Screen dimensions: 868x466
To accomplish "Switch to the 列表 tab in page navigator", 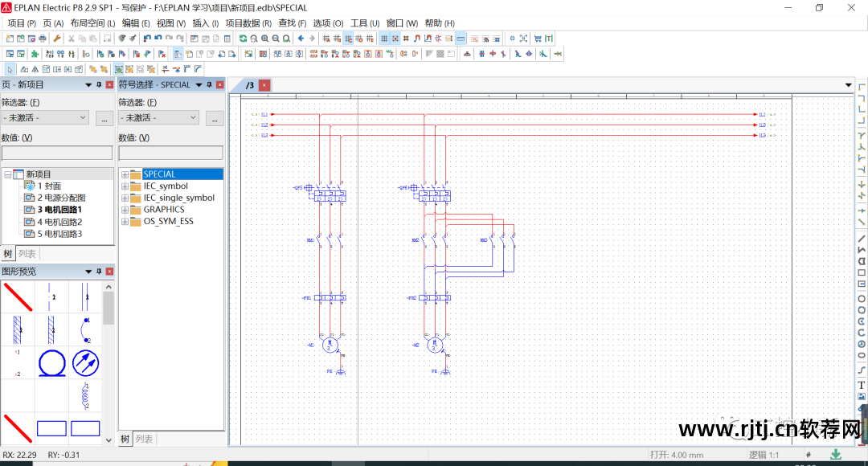I will [x=27, y=254].
